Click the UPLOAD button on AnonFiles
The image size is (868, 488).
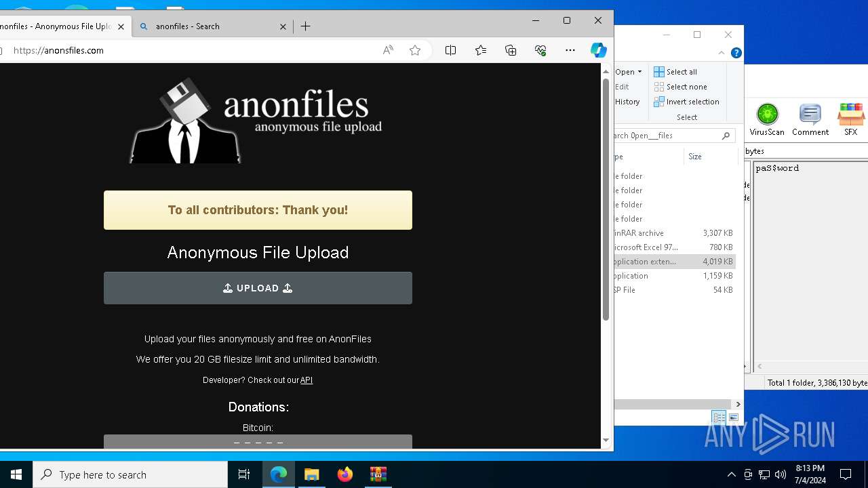pos(258,288)
